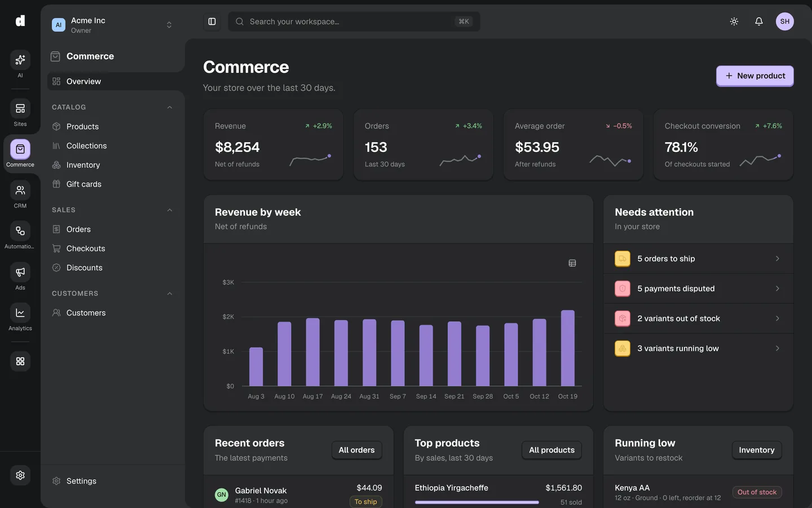Open the 5 orders to ship chevron
Viewport: 812px width, 508px height.
[x=778, y=259]
